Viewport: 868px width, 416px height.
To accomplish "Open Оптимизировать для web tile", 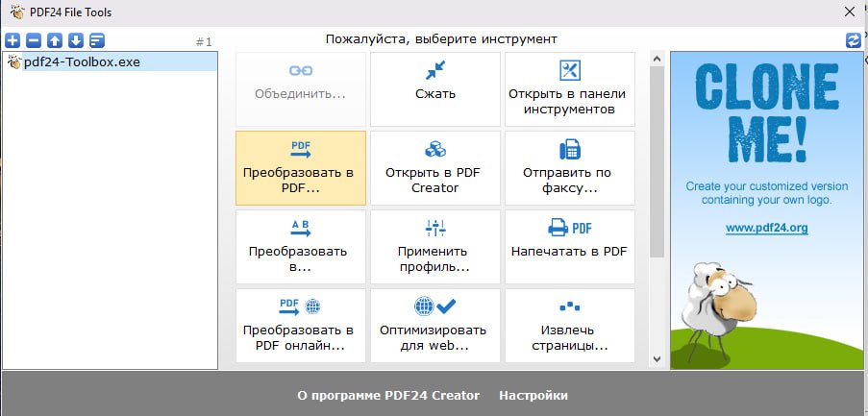I will tap(435, 326).
